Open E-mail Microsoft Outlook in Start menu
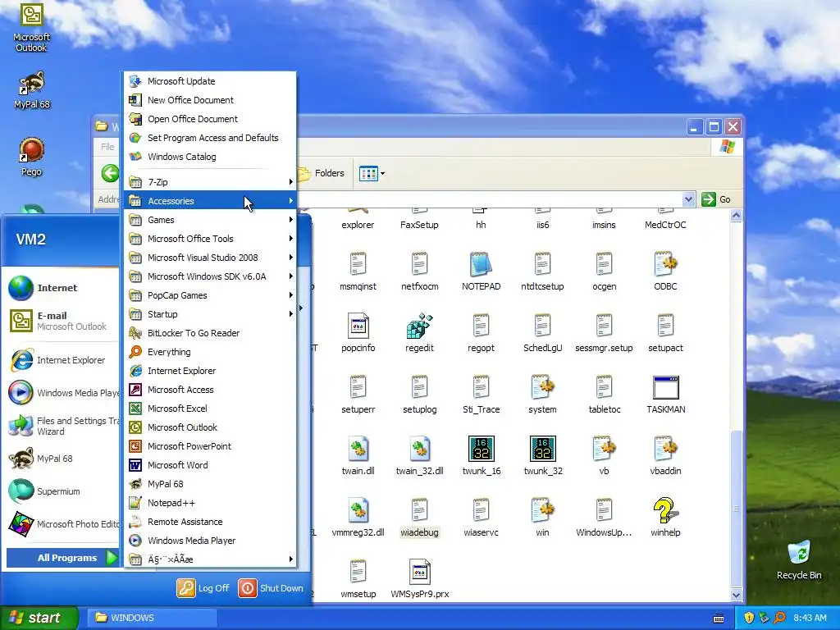840x630 pixels. click(x=62, y=321)
